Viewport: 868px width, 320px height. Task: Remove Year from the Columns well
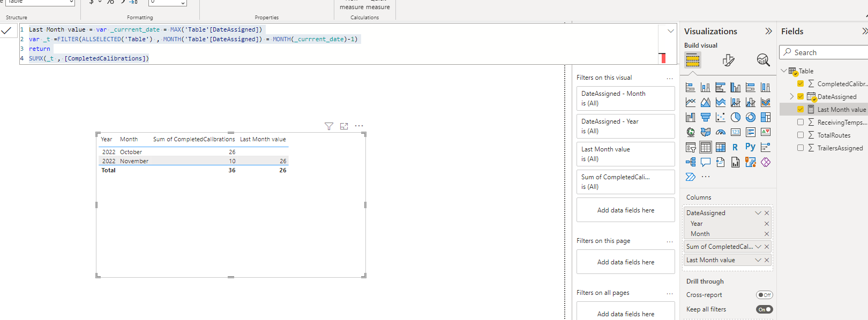tap(767, 224)
